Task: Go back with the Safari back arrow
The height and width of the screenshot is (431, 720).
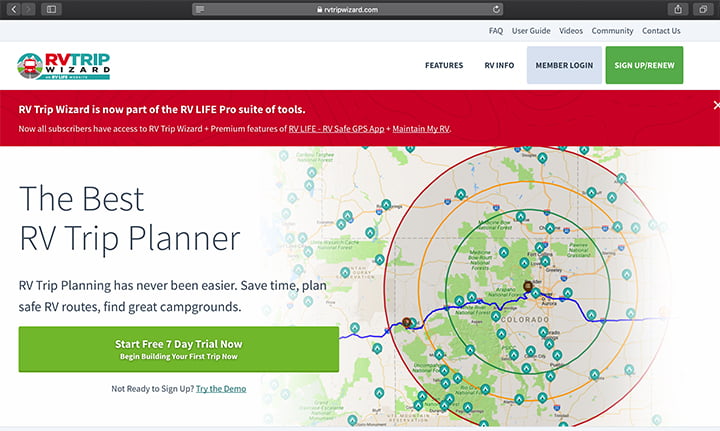Action: pyautogui.click(x=14, y=9)
